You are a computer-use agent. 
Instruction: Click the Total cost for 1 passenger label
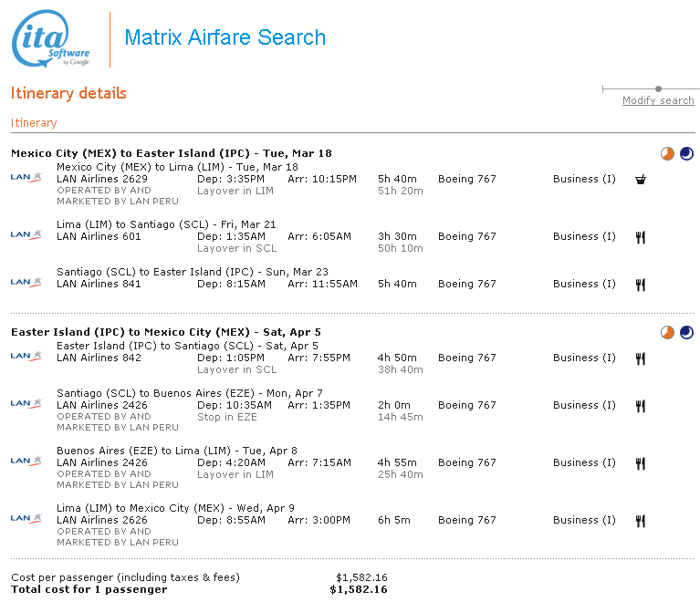(89, 590)
